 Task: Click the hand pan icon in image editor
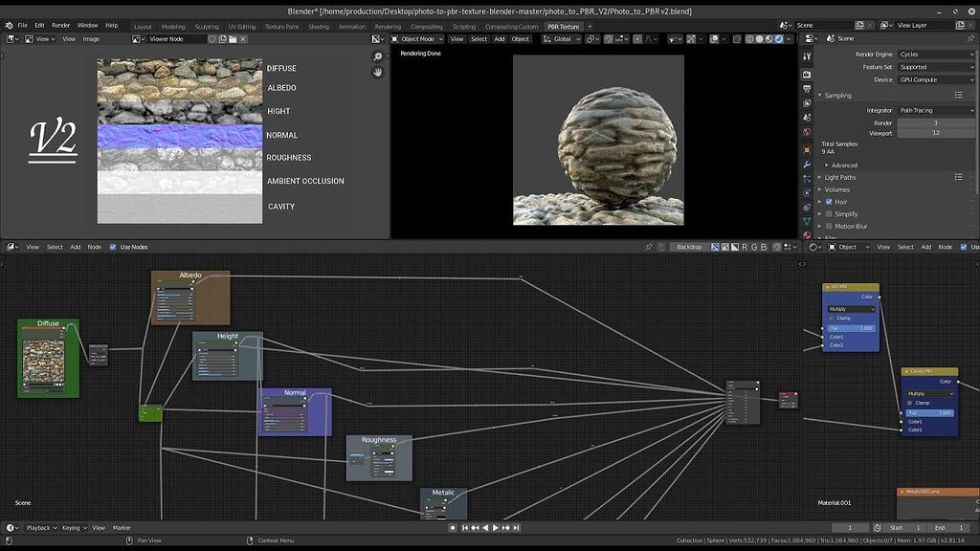click(377, 73)
